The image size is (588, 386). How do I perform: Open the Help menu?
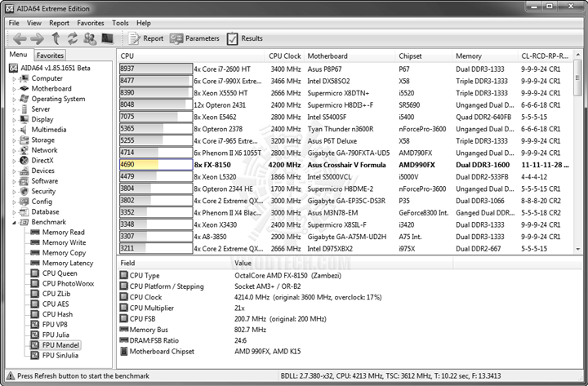pos(143,23)
